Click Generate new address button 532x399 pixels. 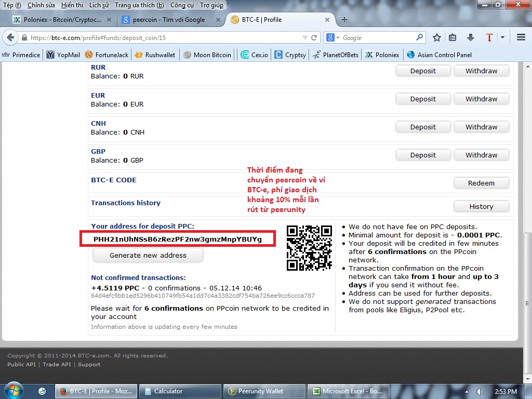tap(148, 256)
